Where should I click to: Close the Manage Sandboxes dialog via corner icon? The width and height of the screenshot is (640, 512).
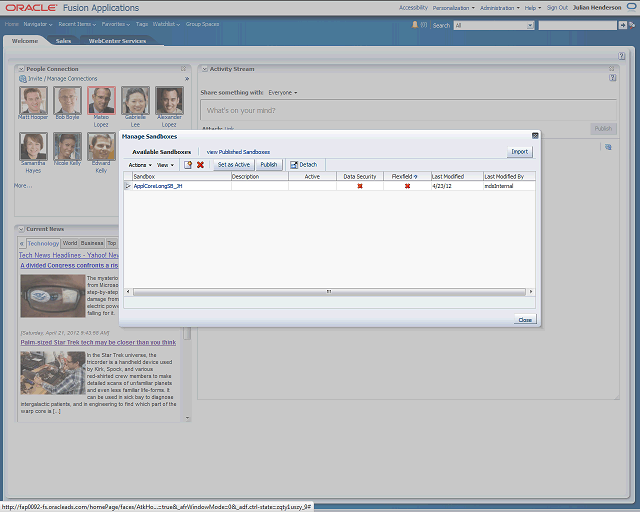[535, 135]
